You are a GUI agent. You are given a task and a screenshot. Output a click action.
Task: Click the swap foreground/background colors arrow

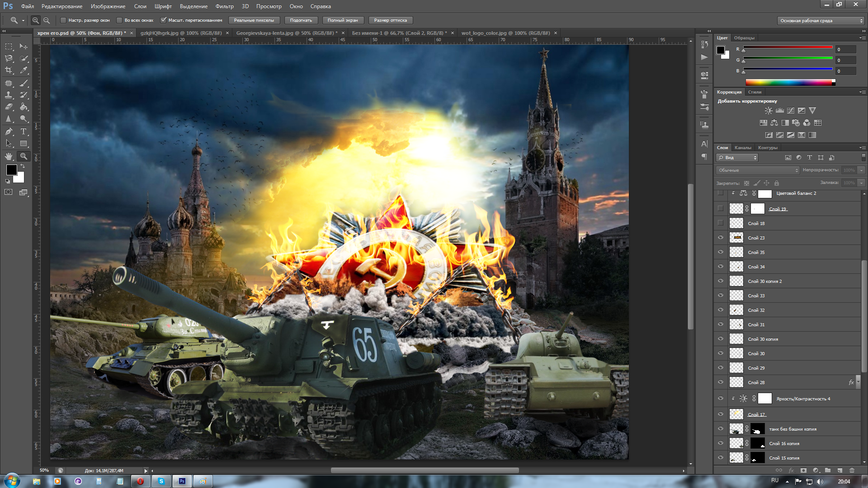(x=23, y=166)
